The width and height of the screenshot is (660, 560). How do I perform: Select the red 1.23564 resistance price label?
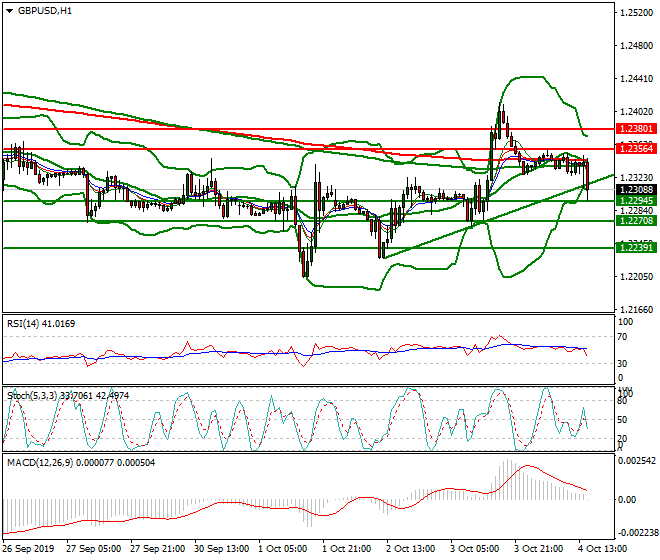pyautogui.click(x=636, y=148)
